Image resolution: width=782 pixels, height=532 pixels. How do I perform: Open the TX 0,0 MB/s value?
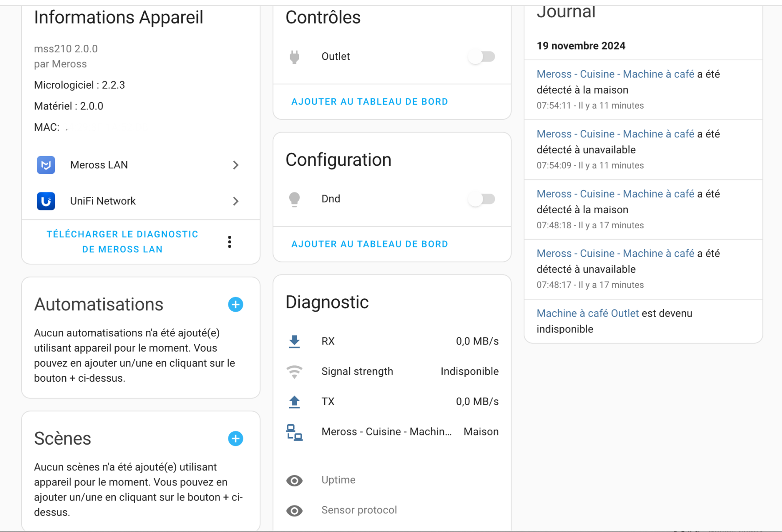(477, 401)
